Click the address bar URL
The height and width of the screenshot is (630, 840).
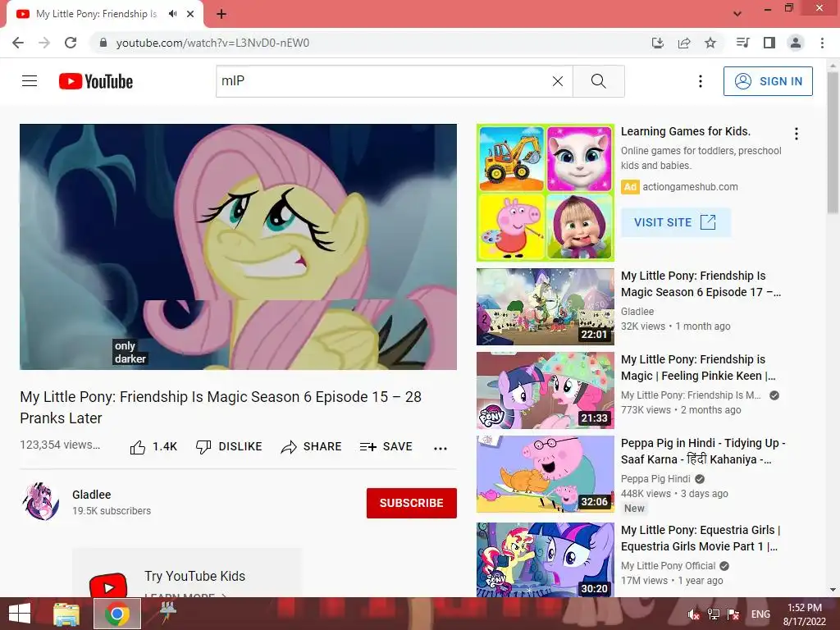pyautogui.click(x=212, y=43)
